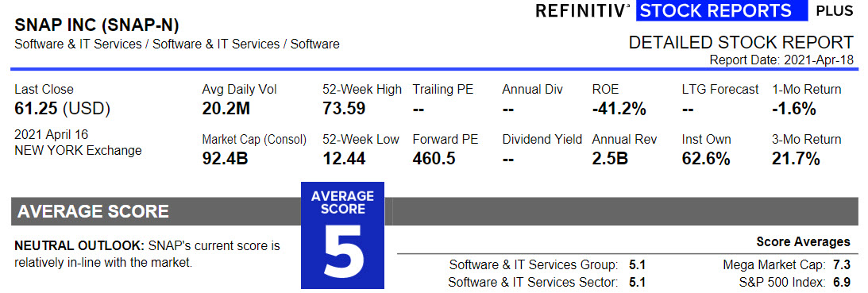Select the NEUTRAL OUTLOOK description text
The width and height of the screenshot is (868, 293).
pyautogui.click(x=148, y=253)
